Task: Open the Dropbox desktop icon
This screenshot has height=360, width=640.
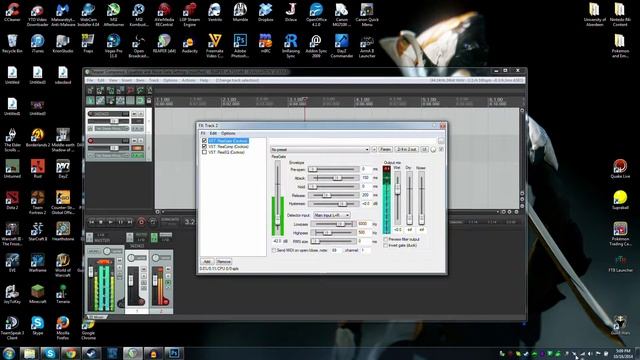Action: (x=265, y=13)
